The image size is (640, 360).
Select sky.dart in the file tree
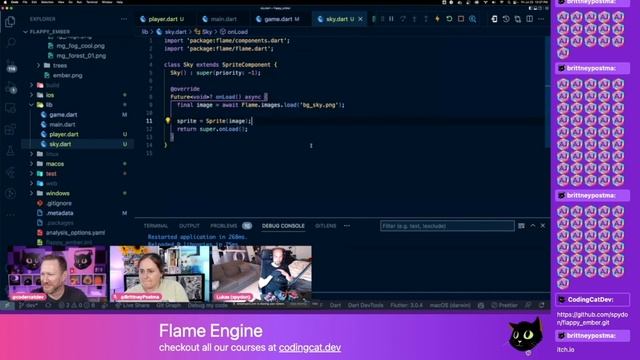[x=60, y=144]
